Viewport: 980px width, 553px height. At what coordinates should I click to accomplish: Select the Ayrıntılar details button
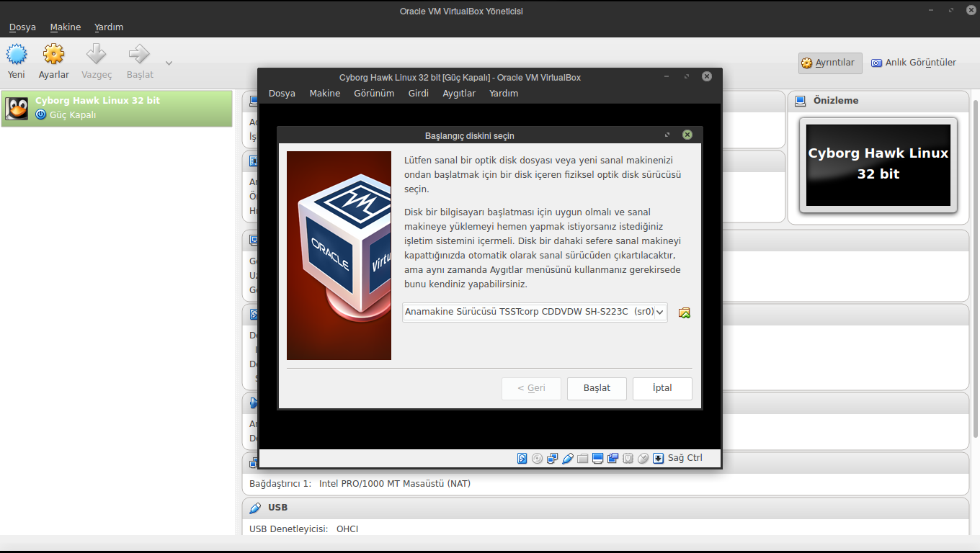pyautogui.click(x=830, y=63)
